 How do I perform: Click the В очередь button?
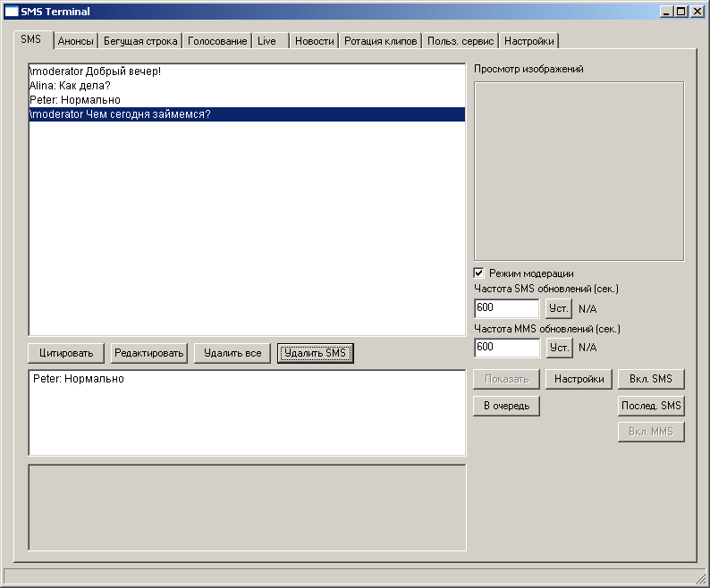(x=507, y=406)
